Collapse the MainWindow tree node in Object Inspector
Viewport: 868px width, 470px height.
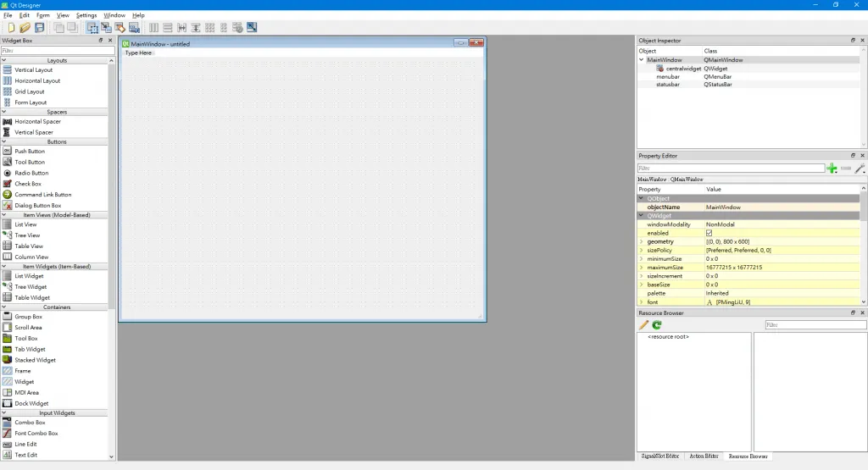[x=642, y=60]
